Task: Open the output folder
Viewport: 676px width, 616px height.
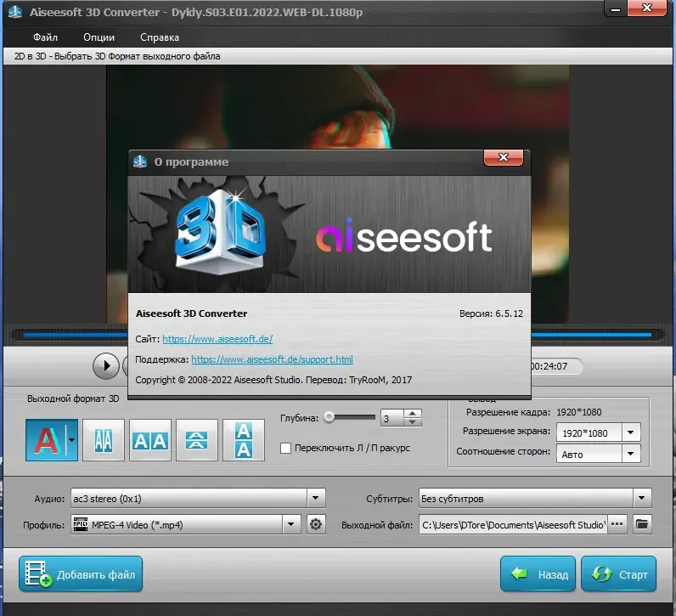Action: (642, 524)
